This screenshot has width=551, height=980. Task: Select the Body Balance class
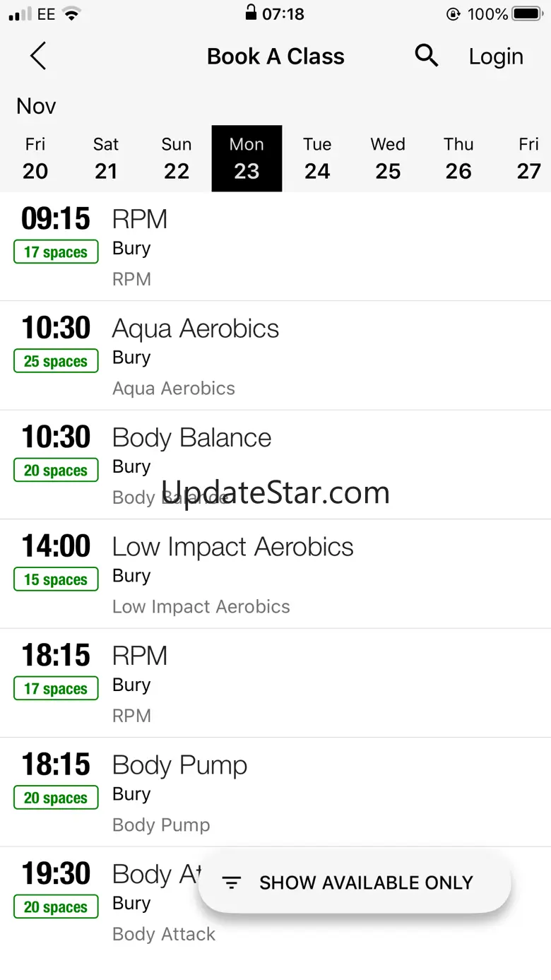coord(275,465)
